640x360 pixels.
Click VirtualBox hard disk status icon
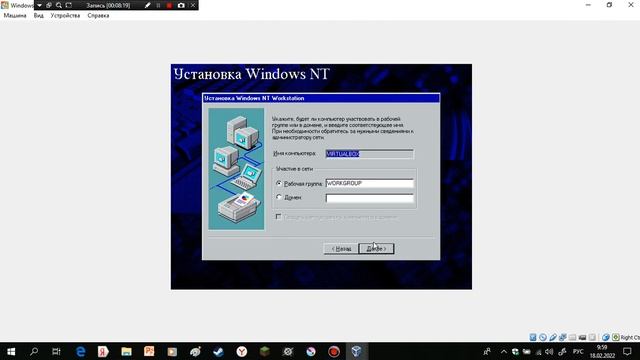click(x=533, y=337)
